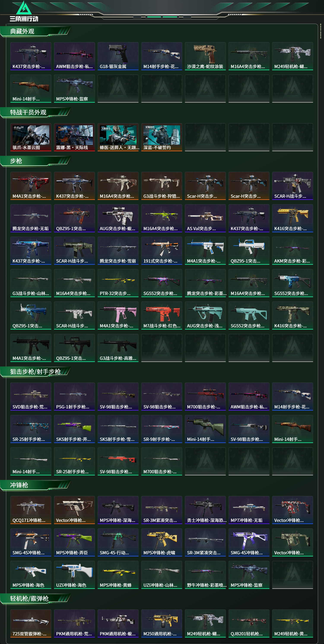Open operator skin 骇爪-水墨云图

click(x=31, y=137)
